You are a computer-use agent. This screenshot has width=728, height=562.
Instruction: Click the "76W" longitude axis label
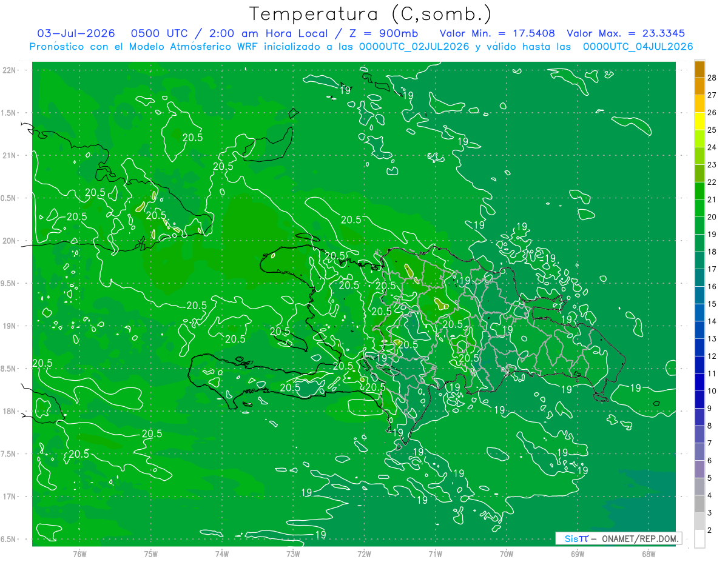pos(79,554)
